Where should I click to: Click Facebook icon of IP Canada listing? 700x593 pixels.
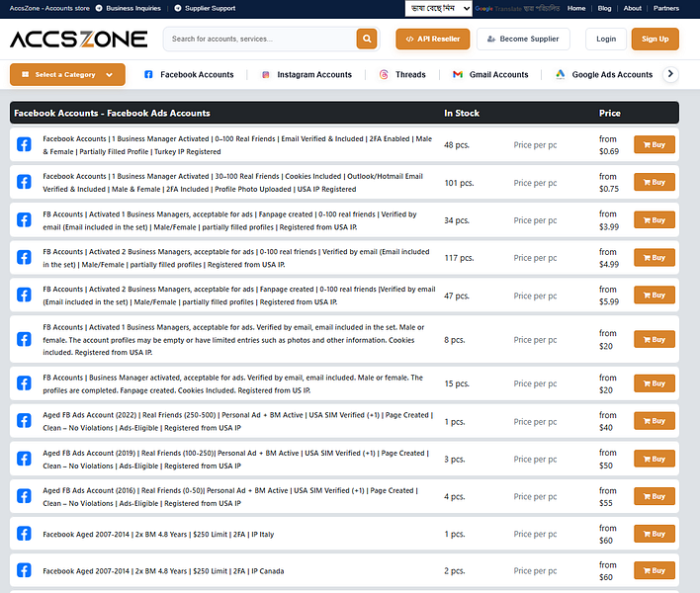pyautogui.click(x=24, y=570)
